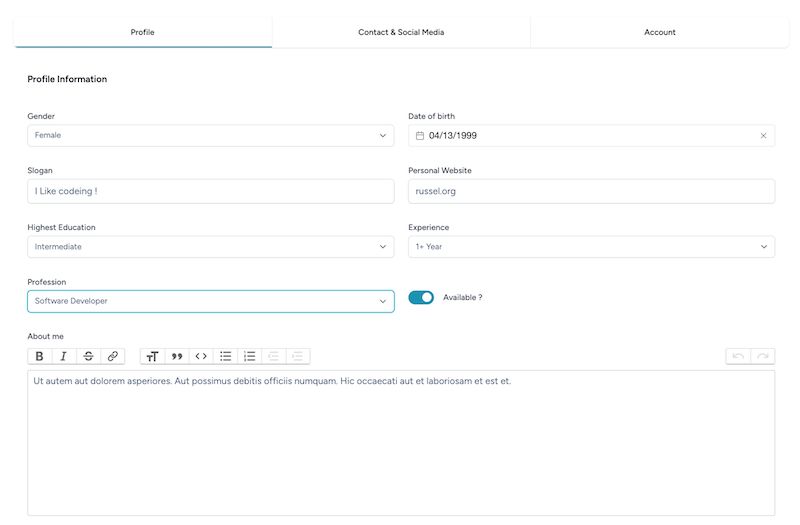Expand the Profession dropdown
Image resolution: width=800 pixels, height=525 pixels.
[x=211, y=302]
